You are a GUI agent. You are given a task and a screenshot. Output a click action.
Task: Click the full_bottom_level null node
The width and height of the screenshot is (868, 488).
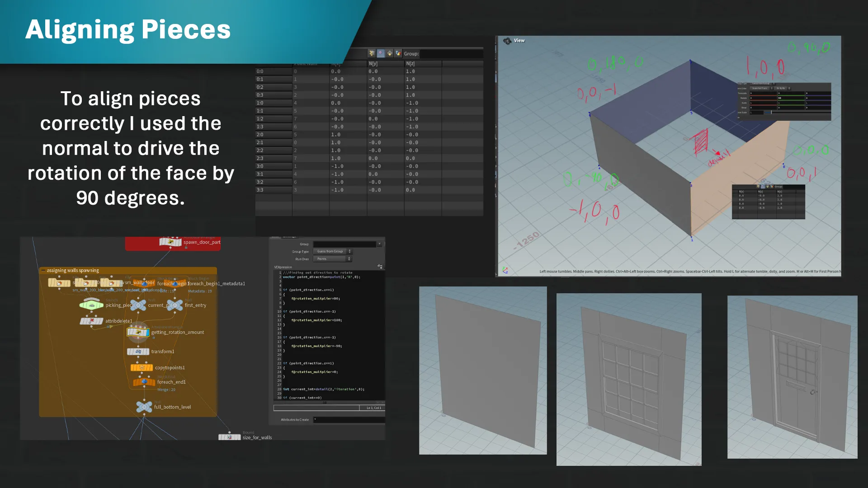pyautogui.click(x=144, y=407)
